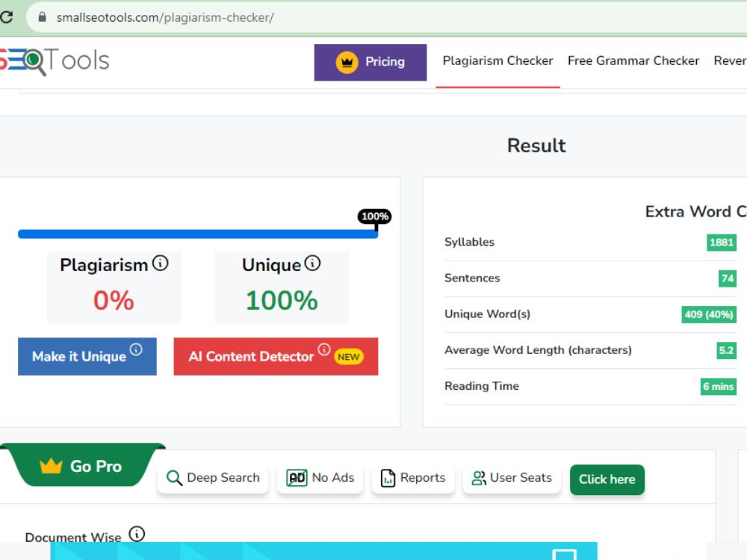Screen dimensions: 747x560
Task: Show info about Document Wise
Action: pos(137,534)
